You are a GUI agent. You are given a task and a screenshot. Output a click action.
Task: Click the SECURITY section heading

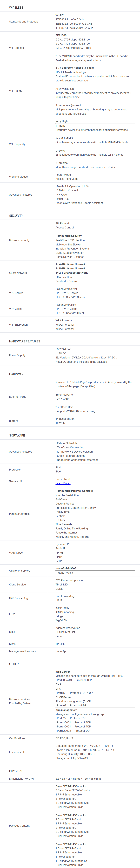point(16,215)
